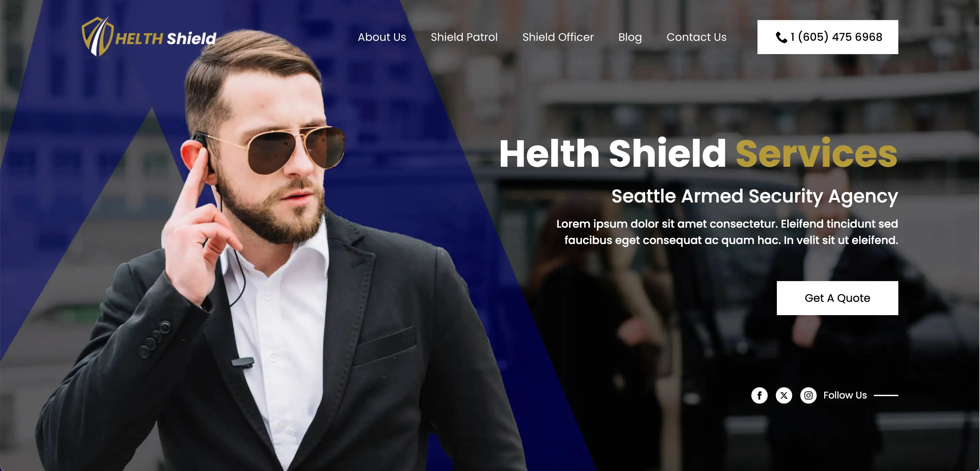The height and width of the screenshot is (471, 980).
Task: Click the Seattle Armed Security Agency subheading
Action: pyautogui.click(x=754, y=196)
